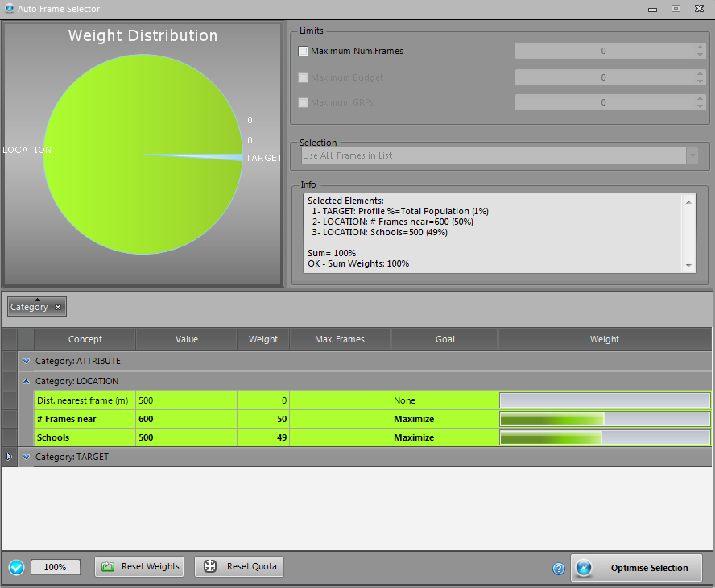Remove the Category grouping chip via its x
715x588 pixels.
tap(58, 308)
